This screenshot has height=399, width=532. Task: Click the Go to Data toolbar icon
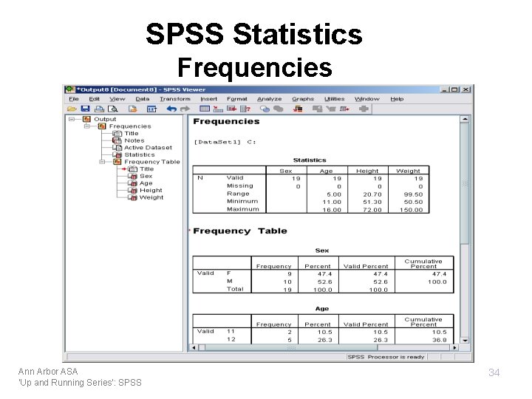coord(205,109)
